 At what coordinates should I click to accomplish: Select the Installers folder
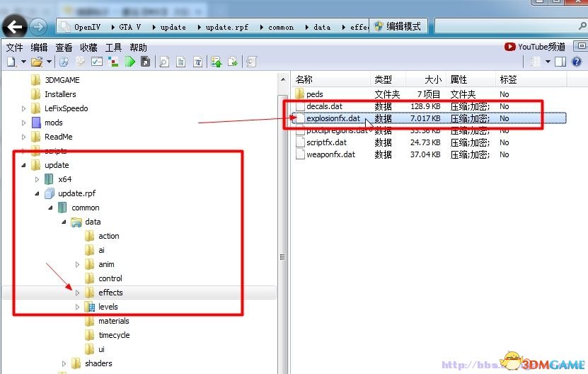click(60, 94)
